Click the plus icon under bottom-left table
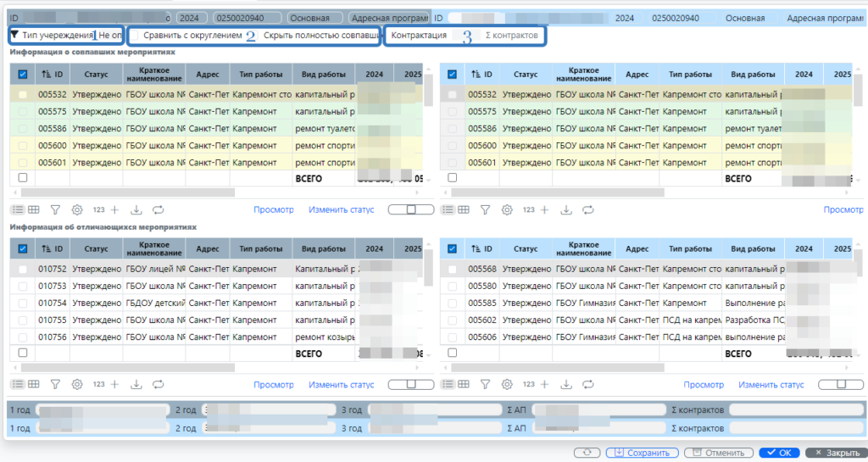Viewport: 868px width, 462px height. (x=115, y=384)
